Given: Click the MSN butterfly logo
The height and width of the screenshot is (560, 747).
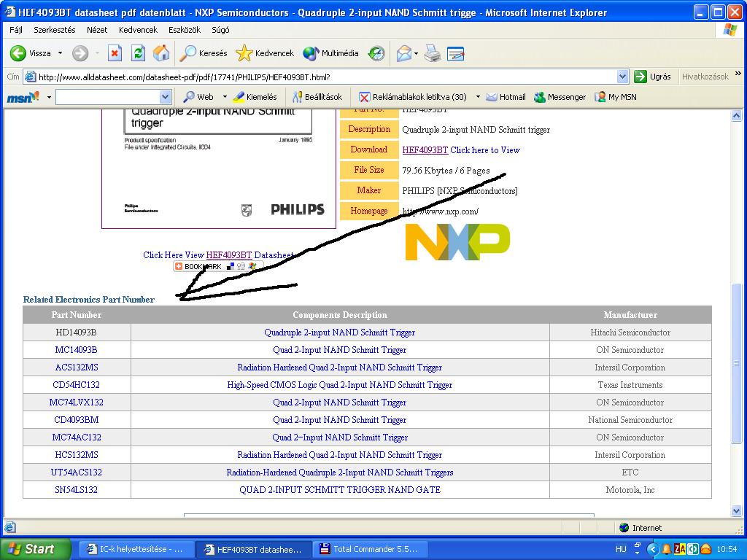Looking at the screenshot, I should pyautogui.click(x=23, y=97).
